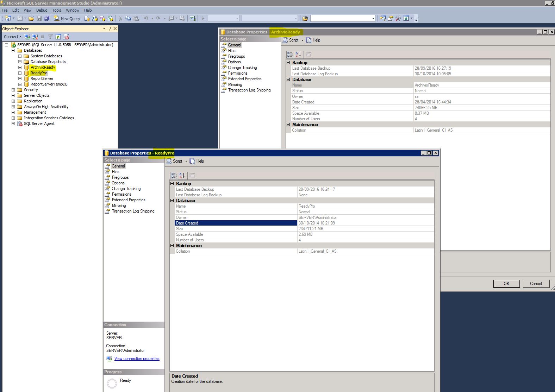This screenshot has height=392, width=555.
Task: Click the Save All icon in toolbar
Action: pyautogui.click(x=47, y=18)
